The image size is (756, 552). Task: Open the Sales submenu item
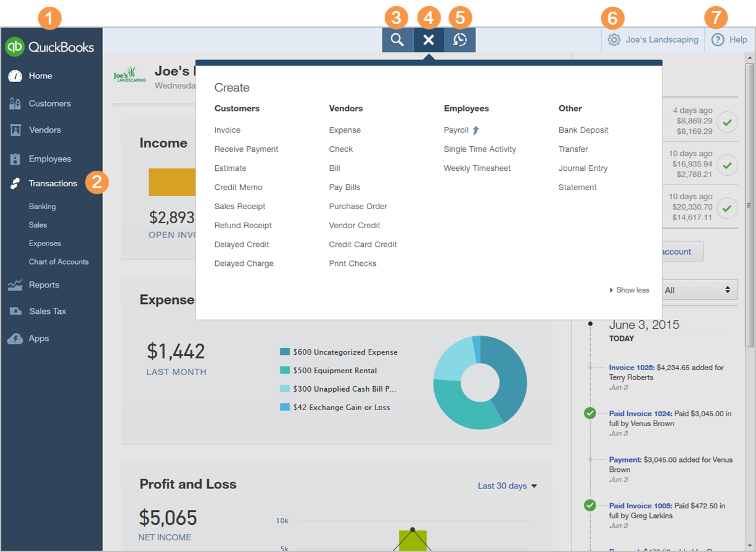pos(38,225)
